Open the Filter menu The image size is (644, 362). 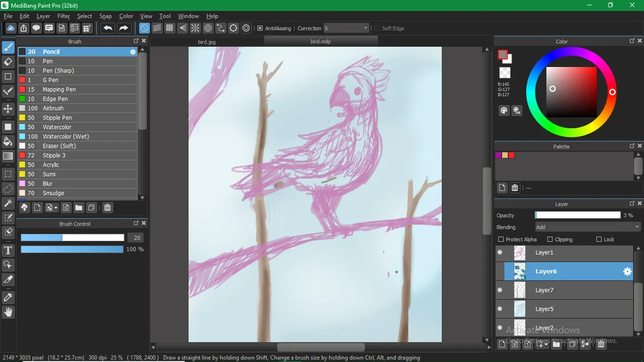click(64, 16)
